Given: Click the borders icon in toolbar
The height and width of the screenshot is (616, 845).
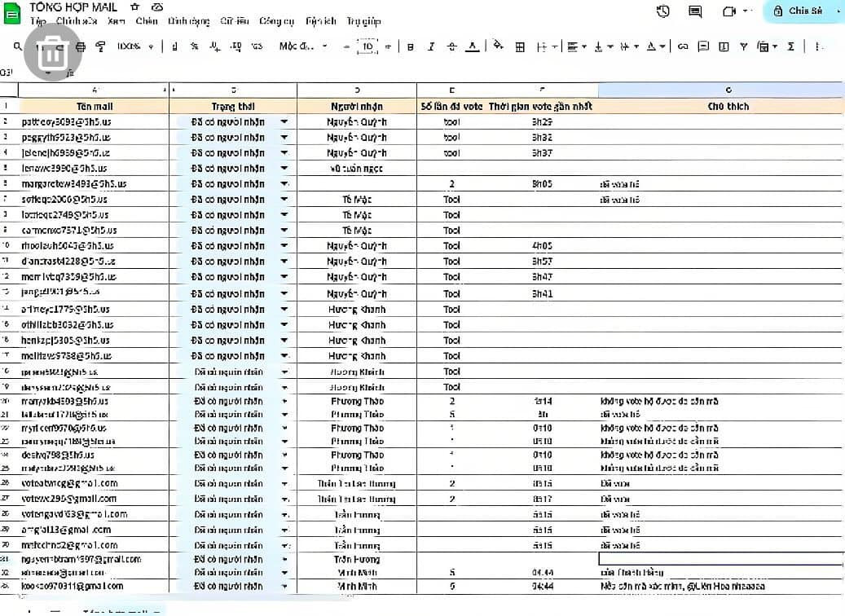Looking at the screenshot, I should click(520, 47).
